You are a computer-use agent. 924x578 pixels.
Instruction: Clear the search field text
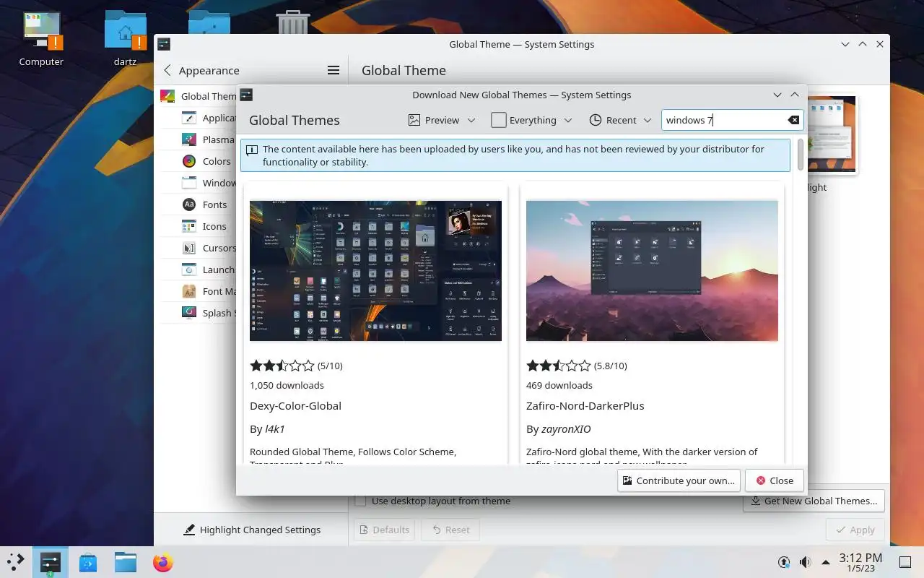tap(793, 120)
